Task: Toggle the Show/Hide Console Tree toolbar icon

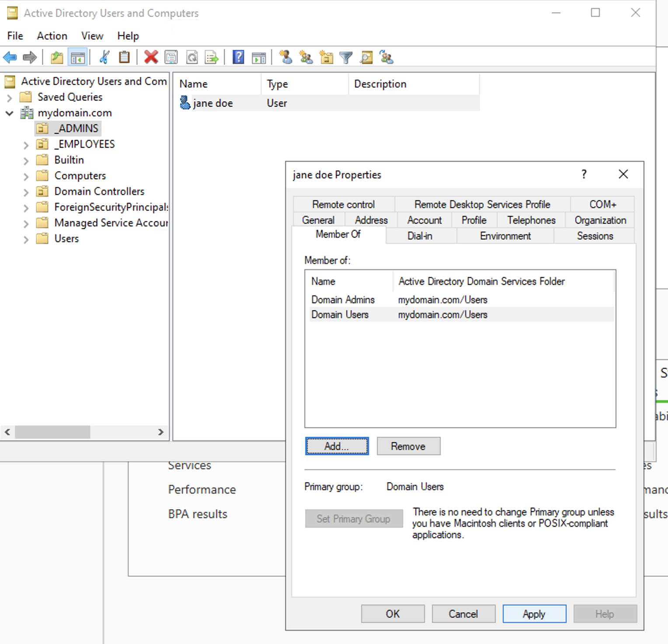Action: pyautogui.click(x=78, y=57)
